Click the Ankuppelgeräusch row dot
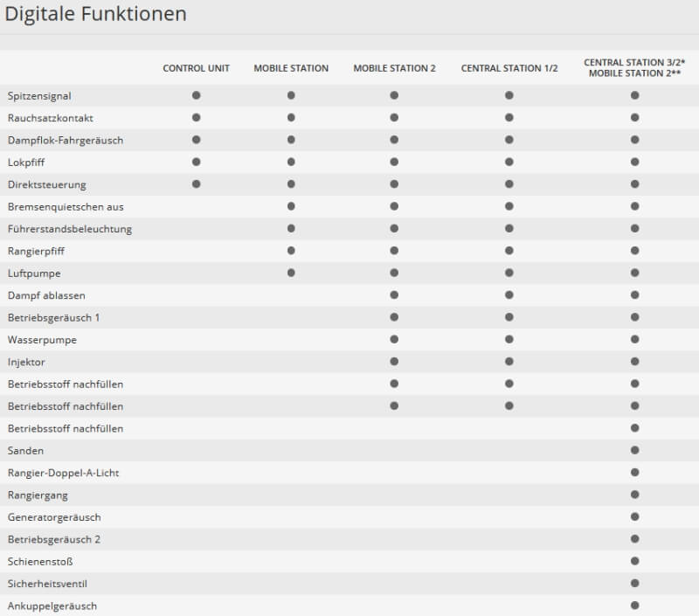The height and width of the screenshot is (616, 699). 634,606
